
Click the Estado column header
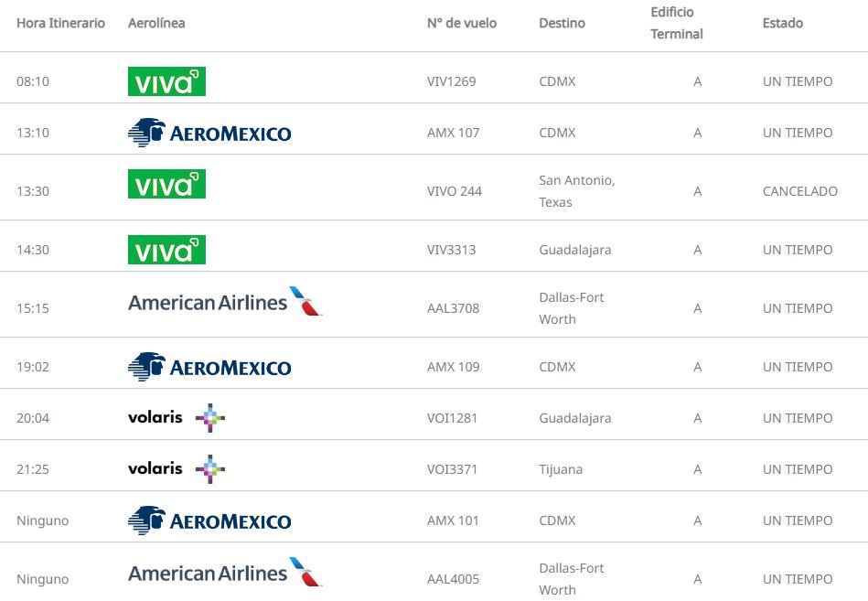pos(783,23)
